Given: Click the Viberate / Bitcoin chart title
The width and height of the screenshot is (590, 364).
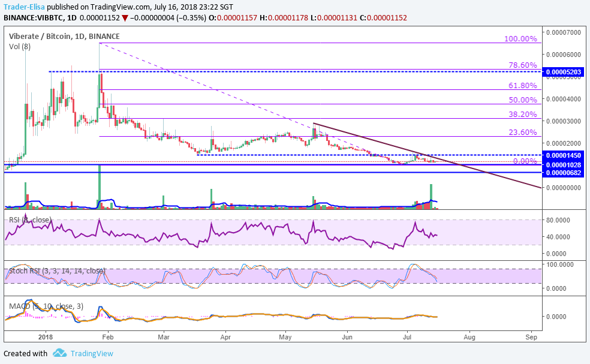Looking at the screenshot, I should [64, 36].
